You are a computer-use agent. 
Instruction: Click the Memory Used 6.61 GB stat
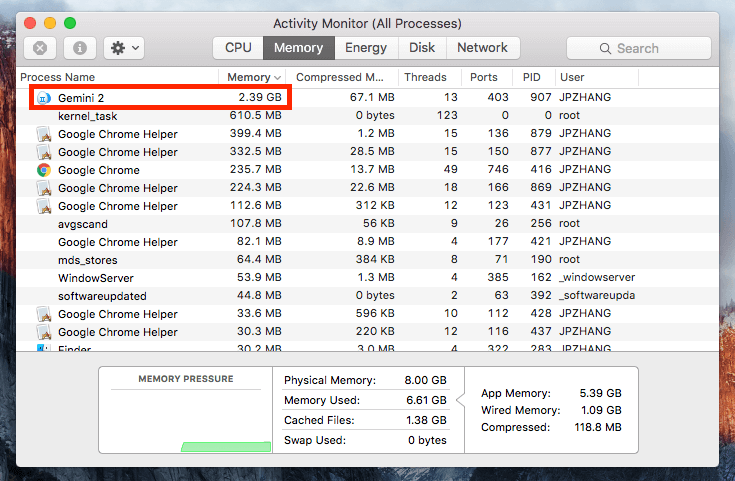point(366,400)
